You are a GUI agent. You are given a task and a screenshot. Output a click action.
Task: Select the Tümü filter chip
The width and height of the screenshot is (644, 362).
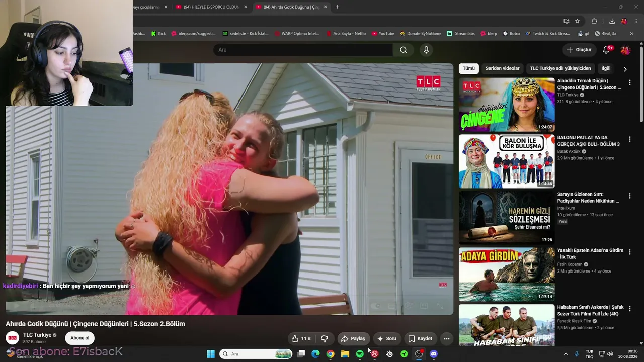tap(468, 68)
